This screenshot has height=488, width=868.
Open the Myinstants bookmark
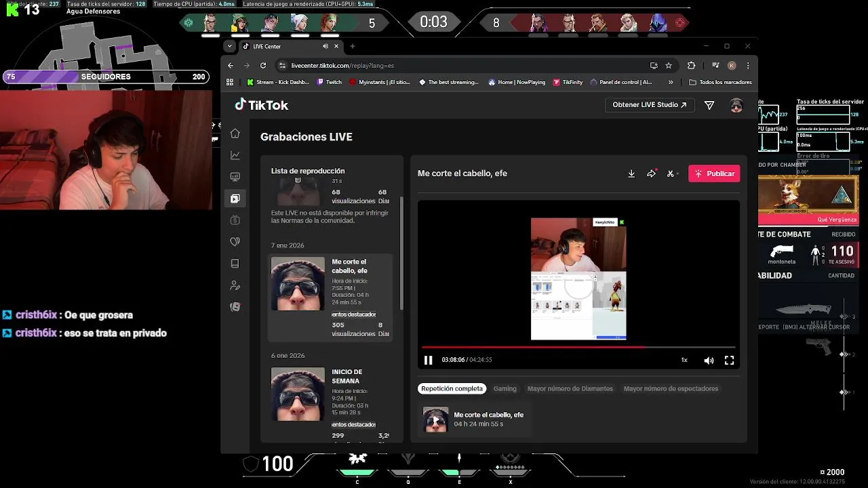380,82
